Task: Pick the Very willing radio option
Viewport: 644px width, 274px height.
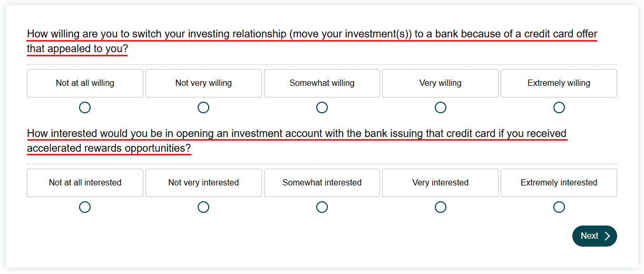Action: pyautogui.click(x=441, y=107)
